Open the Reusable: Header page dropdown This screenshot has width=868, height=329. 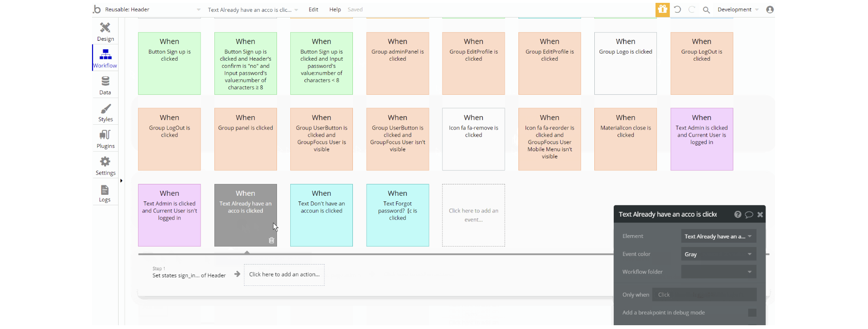[153, 9]
